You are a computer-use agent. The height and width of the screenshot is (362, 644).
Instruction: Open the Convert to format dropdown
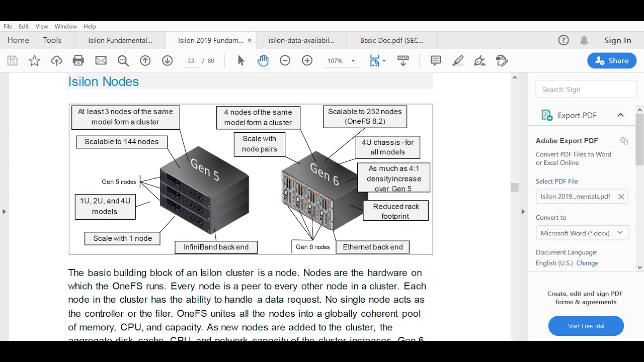(582, 233)
